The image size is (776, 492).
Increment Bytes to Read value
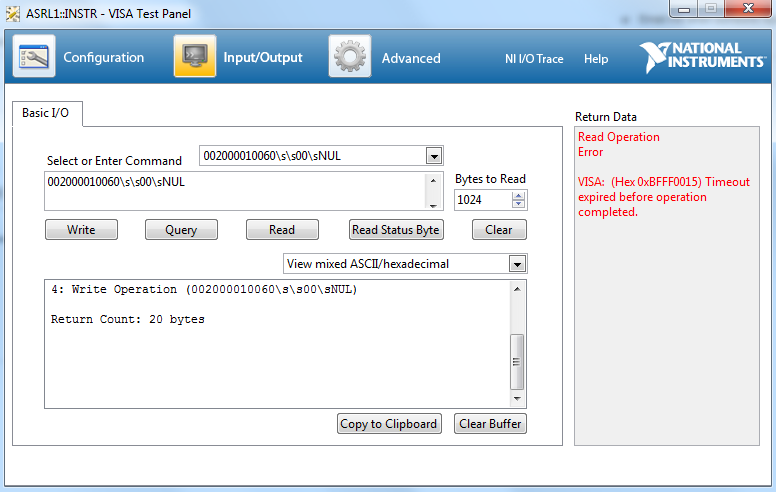pyautogui.click(x=519, y=196)
